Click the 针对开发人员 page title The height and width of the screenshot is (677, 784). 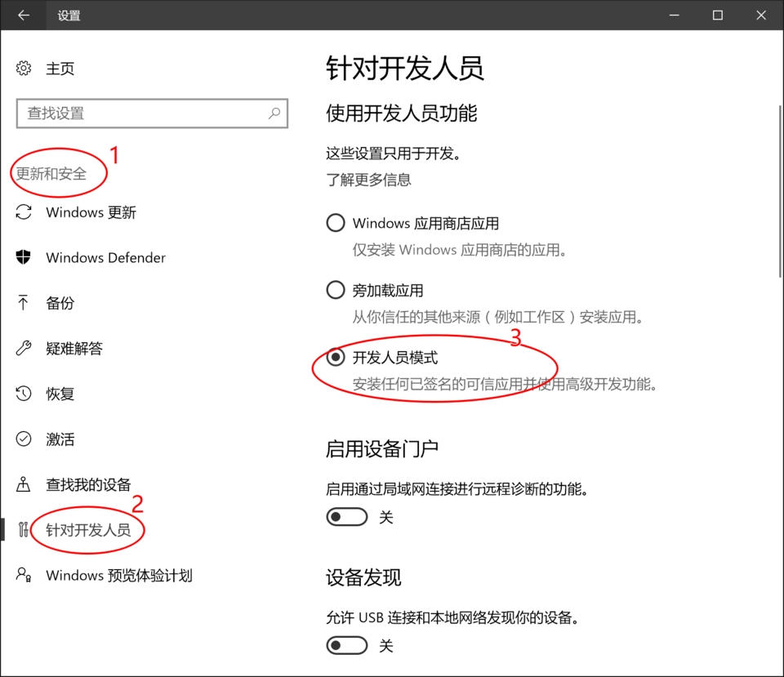point(405,68)
